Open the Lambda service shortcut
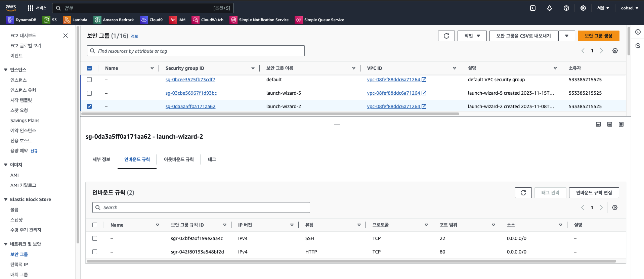The height and width of the screenshot is (279, 644). tap(75, 20)
